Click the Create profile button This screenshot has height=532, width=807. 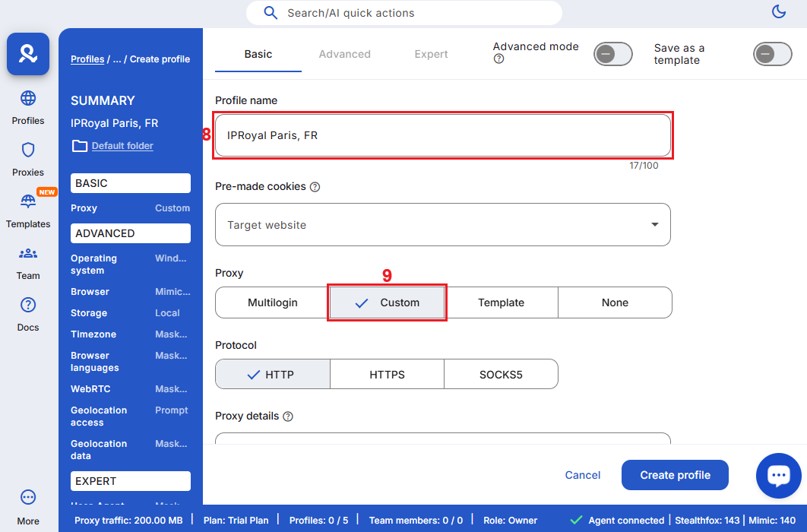675,475
